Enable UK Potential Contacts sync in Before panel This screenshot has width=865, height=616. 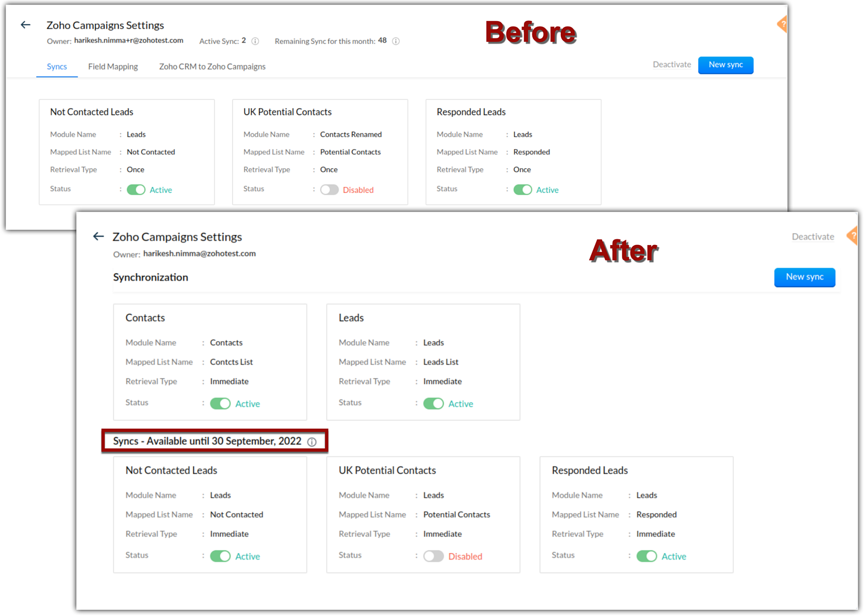(x=329, y=190)
